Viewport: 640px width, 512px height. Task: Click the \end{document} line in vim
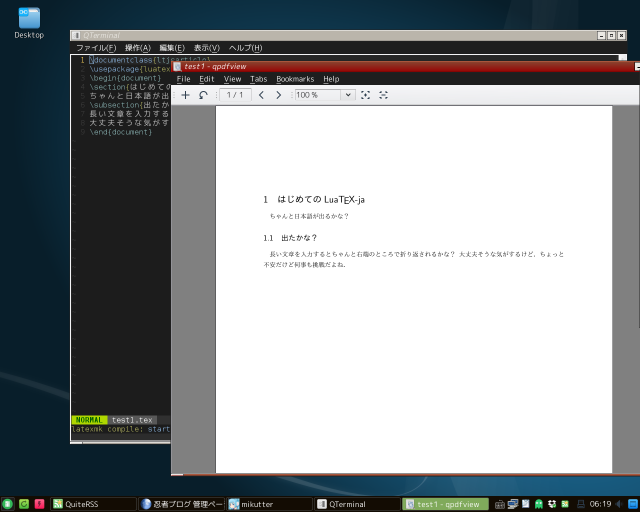pyautogui.click(x=121, y=132)
